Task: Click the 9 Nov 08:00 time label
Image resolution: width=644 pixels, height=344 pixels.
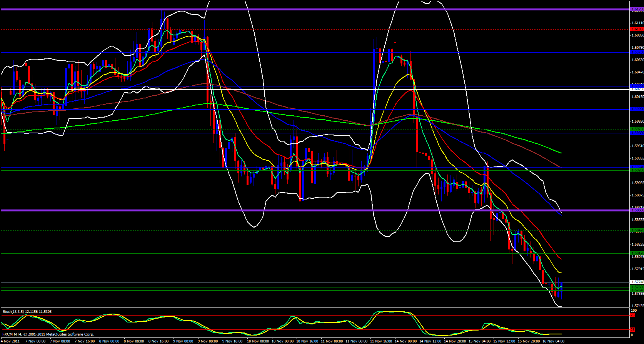Action: click(207, 341)
